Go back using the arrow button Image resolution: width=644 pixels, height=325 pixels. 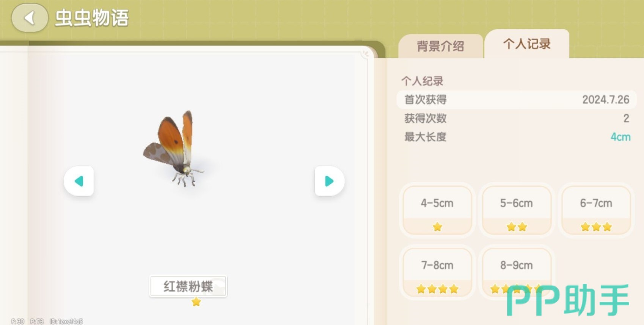[30, 17]
